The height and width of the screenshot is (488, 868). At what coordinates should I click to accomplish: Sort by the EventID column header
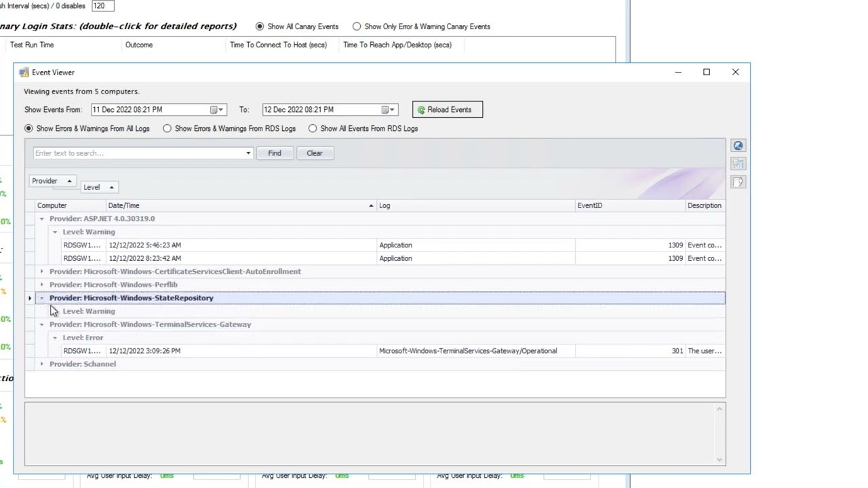[x=630, y=205]
